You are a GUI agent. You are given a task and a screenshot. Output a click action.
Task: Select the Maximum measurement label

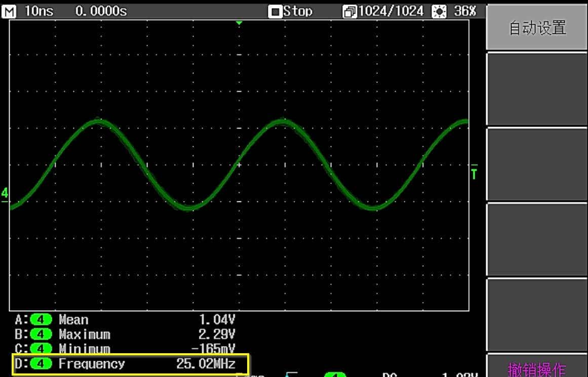pos(84,334)
